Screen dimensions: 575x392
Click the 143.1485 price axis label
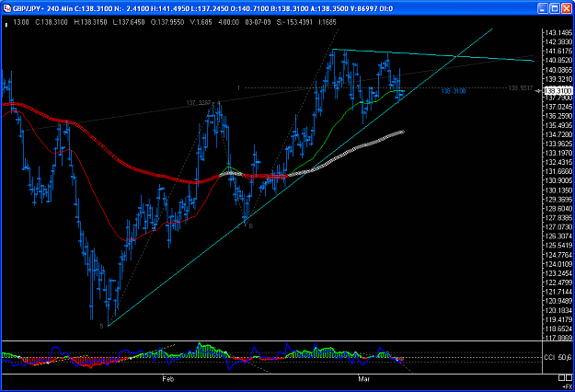[x=558, y=32]
